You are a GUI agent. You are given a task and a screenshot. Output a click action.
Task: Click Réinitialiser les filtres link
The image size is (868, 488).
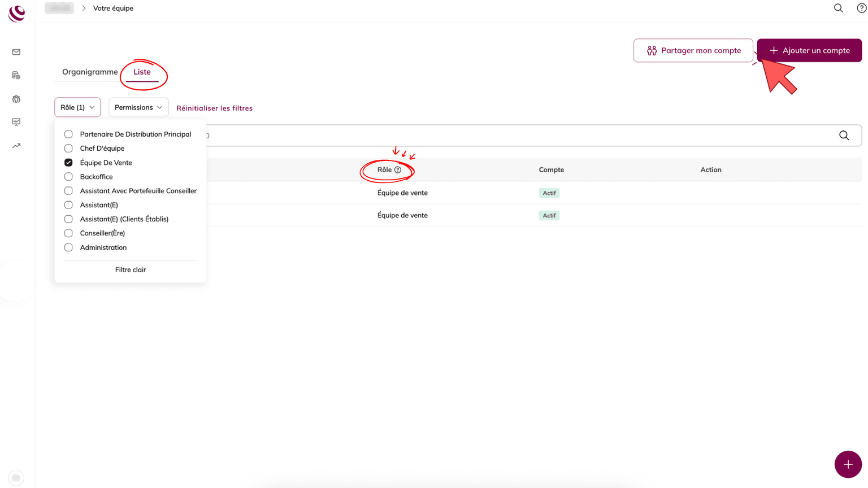tap(214, 108)
